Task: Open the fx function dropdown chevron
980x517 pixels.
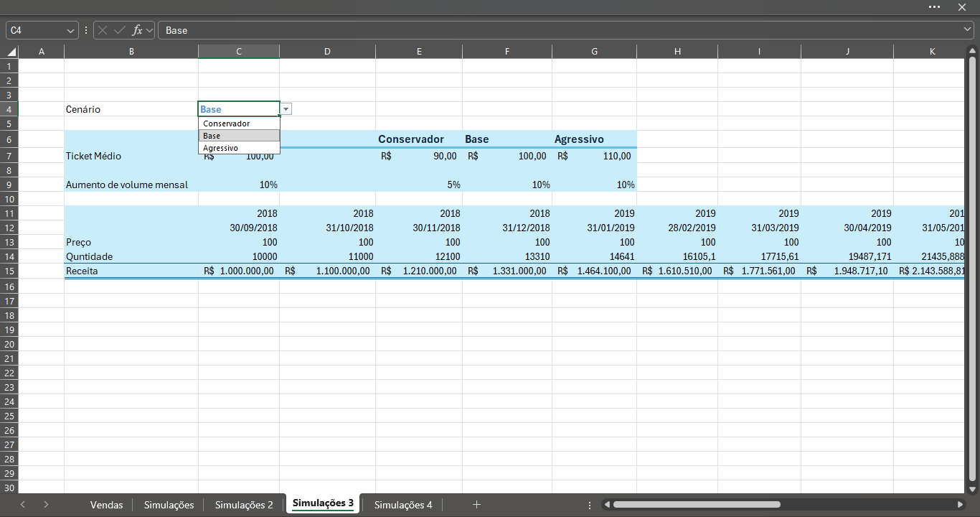Action: tap(150, 30)
